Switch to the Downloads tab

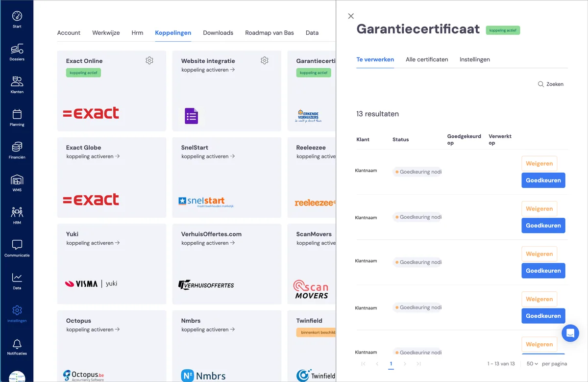coord(218,33)
